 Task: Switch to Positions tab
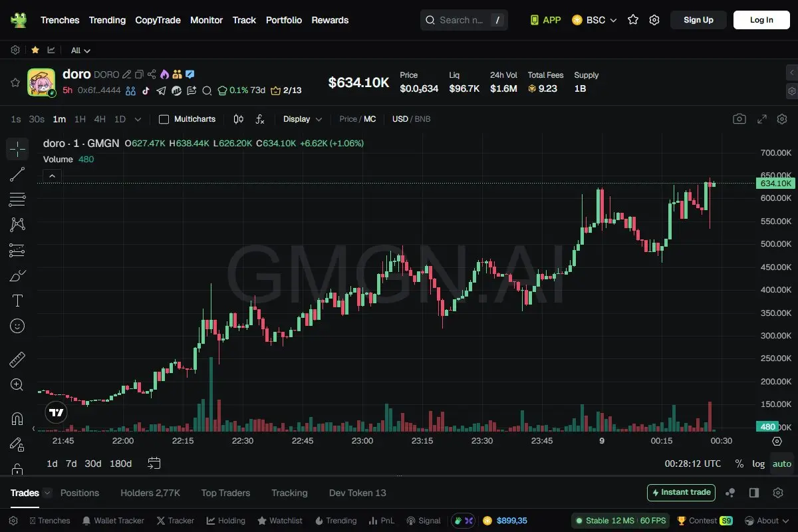[80, 493]
